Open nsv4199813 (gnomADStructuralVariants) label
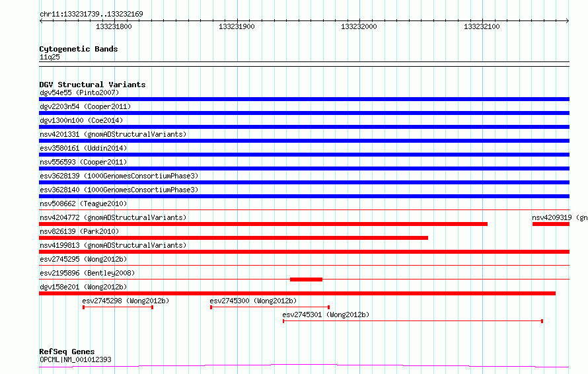This screenshot has height=374, width=588. coord(113,245)
